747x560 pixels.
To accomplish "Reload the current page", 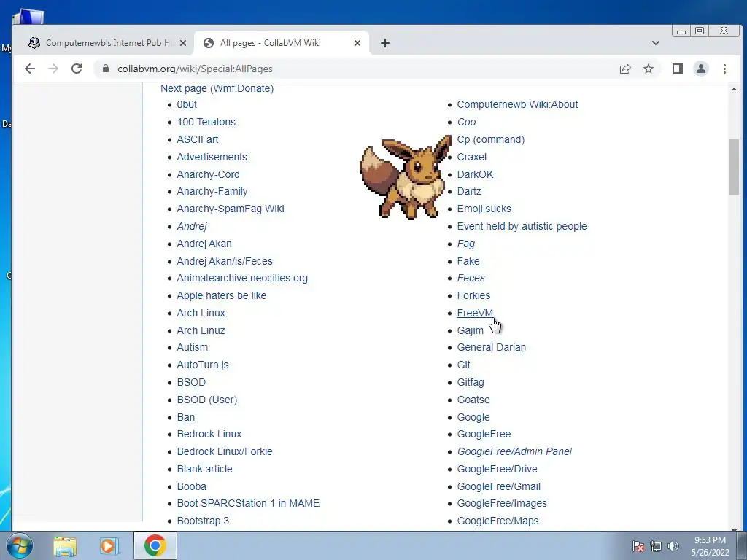I will [x=77, y=69].
